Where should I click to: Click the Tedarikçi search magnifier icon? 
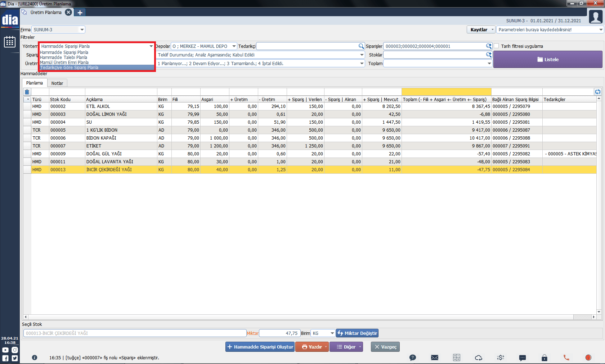click(361, 46)
